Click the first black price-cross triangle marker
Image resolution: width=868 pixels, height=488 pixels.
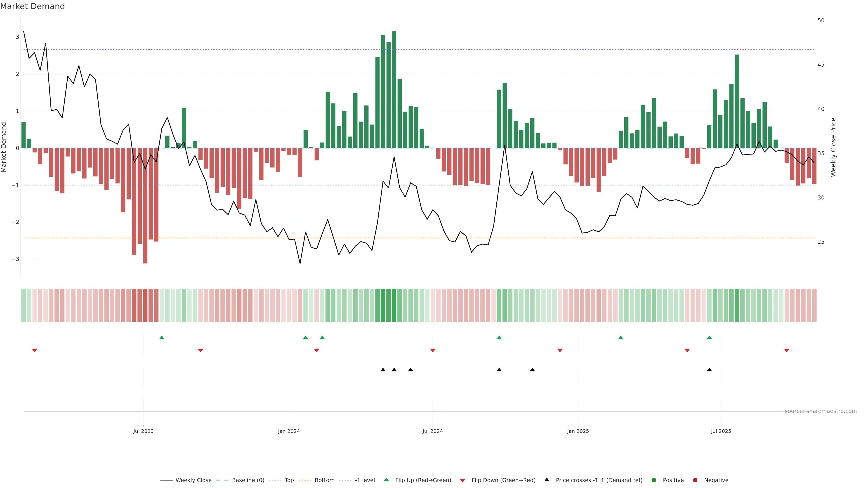click(383, 370)
